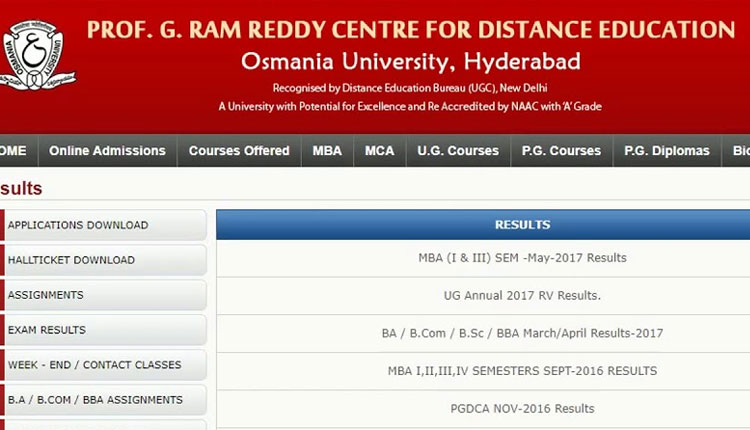Open the P.G. Courses menu
The image size is (750, 430).
pos(562,151)
